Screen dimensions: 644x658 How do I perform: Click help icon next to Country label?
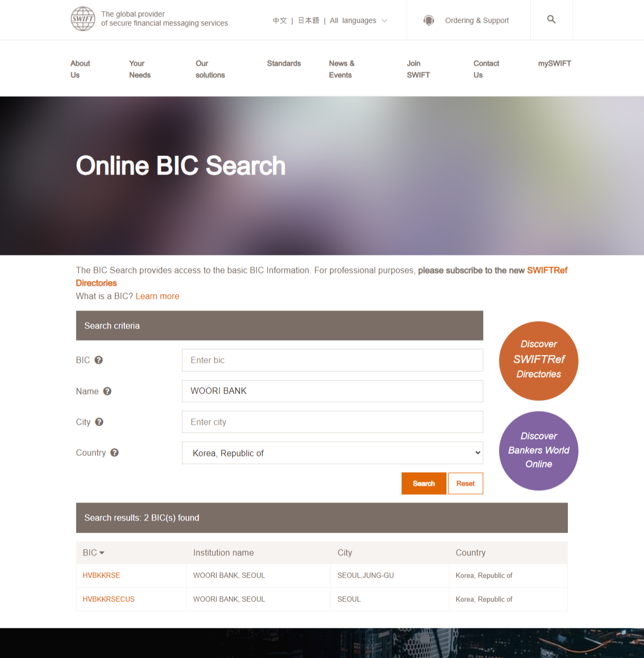coord(115,453)
